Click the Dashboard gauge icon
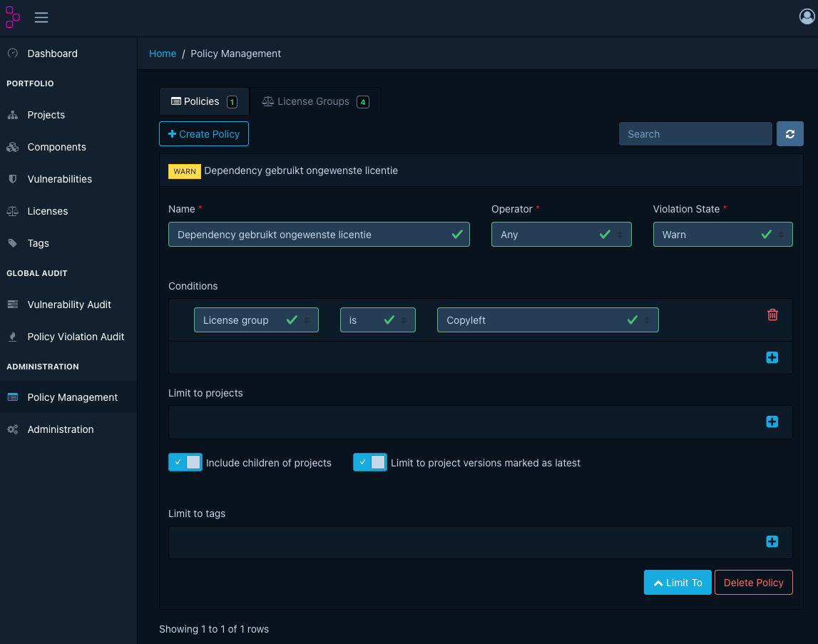This screenshot has width=818, height=644. (x=13, y=53)
